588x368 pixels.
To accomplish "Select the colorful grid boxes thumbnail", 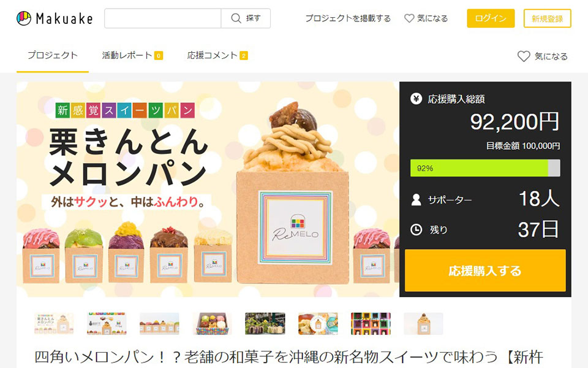I will click(x=371, y=323).
